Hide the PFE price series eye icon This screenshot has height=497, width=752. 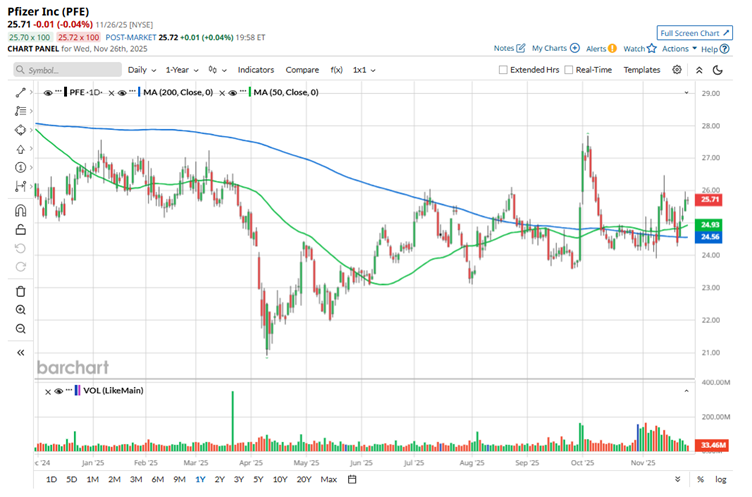pyautogui.click(x=48, y=93)
